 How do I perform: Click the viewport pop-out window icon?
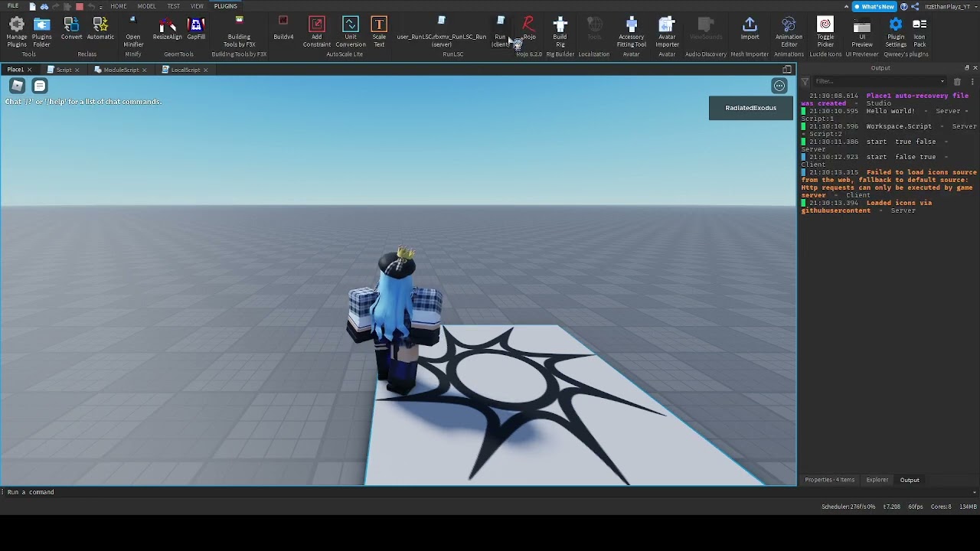click(x=786, y=70)
